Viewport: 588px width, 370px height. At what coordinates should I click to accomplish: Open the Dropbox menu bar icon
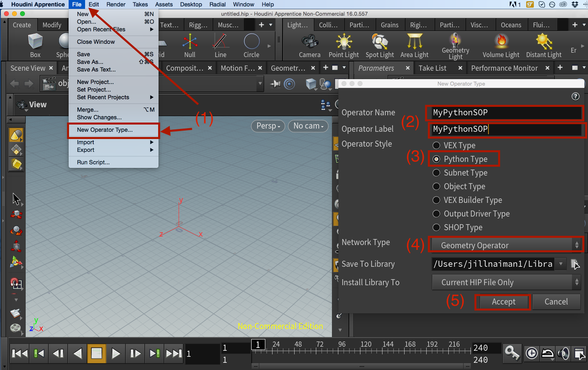coord(575,4)
